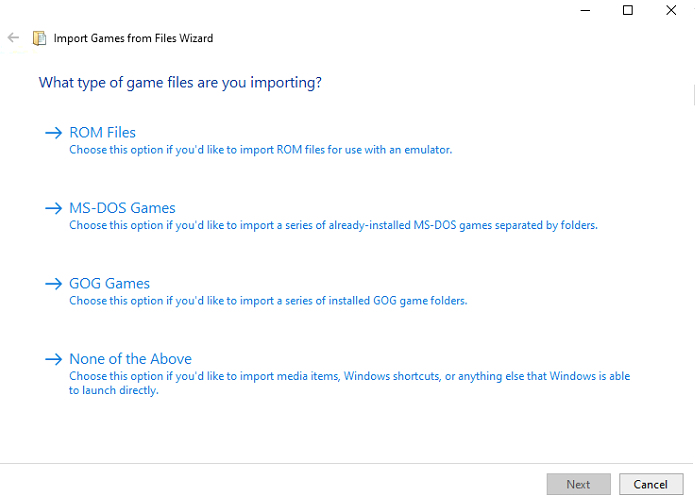The image size is (695, 502).
Task: Click the back arrow in wizard header
Action: 13,38
